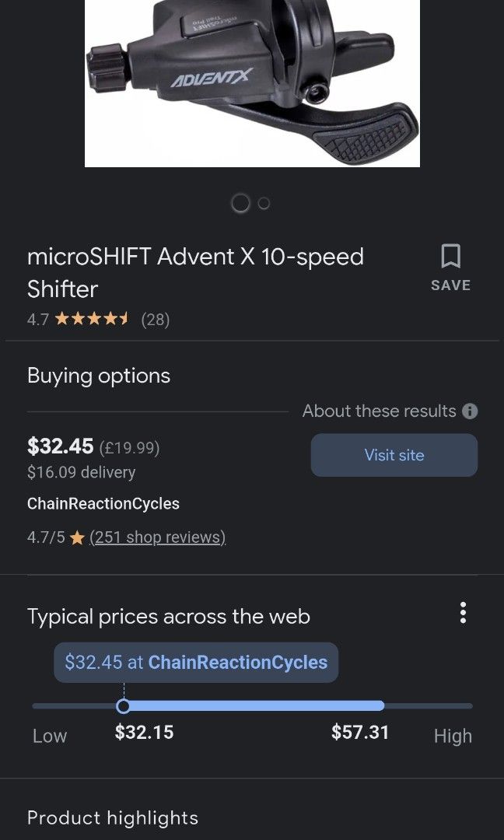Click the $16.09 delivery text
The height and width of the screenshot is (840, 504).
click(x=81, y=472)
